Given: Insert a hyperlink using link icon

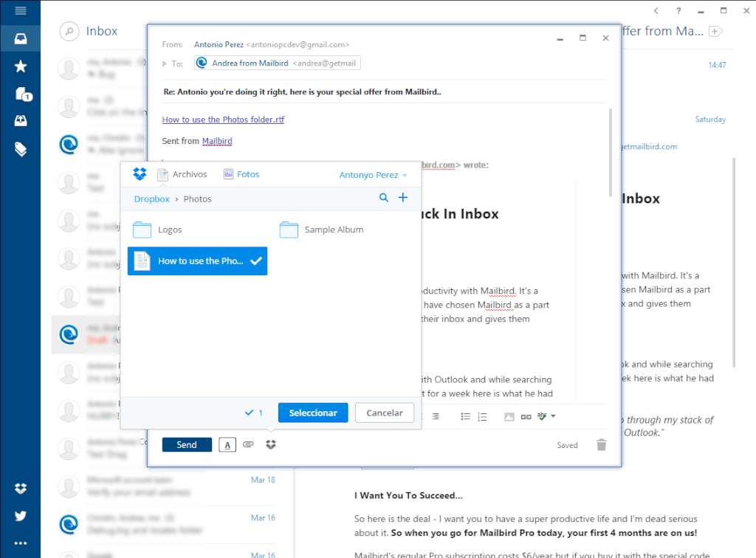Looking at the screenshot, I should [526, 417].
